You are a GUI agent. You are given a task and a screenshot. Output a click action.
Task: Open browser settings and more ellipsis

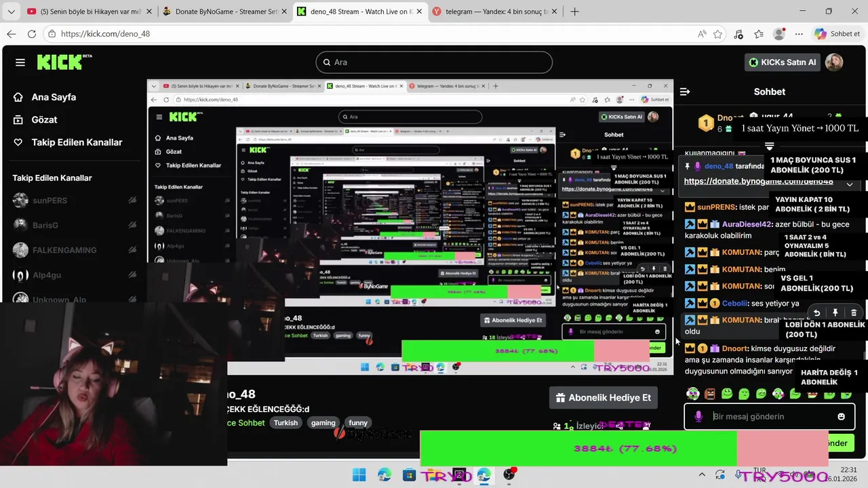(799, 34)
